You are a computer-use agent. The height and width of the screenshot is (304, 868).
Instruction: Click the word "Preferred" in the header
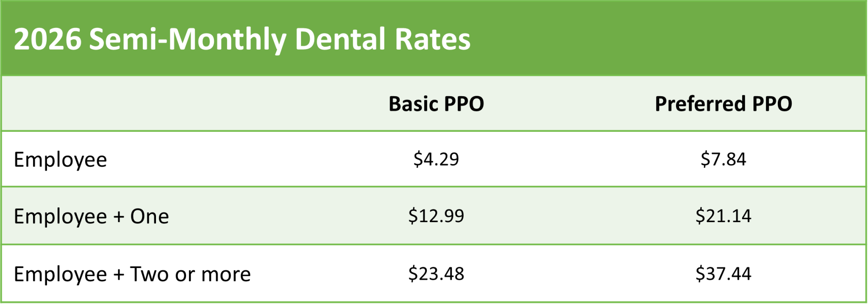tap(700, 104)
